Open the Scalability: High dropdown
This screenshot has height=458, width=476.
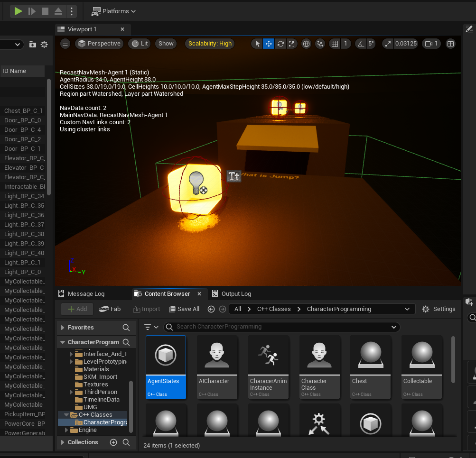(209, 43)
